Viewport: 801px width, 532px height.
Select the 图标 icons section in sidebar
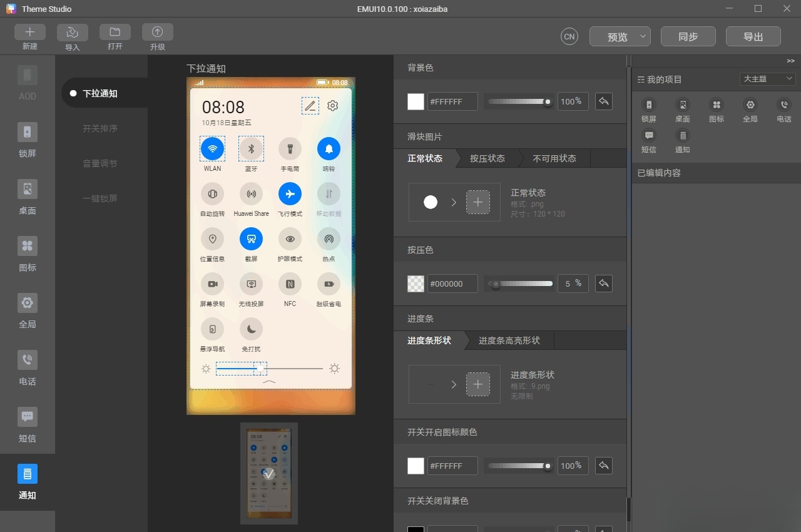click(x=28, y=254)
